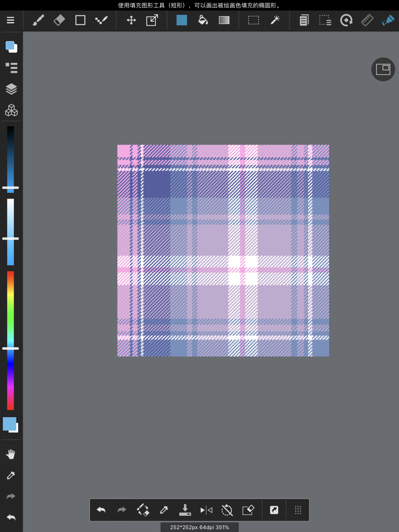The image size is (399, 532).
Task: Select the Eraser tool
Action: (x=59, y=20)
